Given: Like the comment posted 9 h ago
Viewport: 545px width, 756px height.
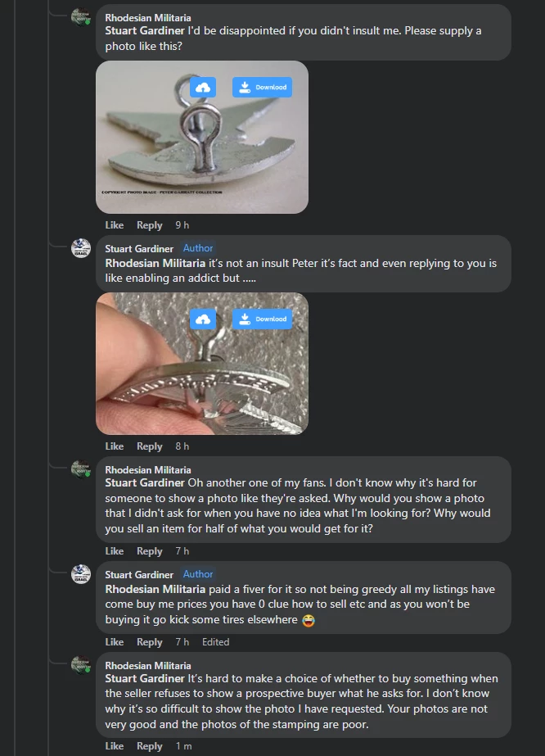Looking at the screenshot, I should (x=115, y=225).
